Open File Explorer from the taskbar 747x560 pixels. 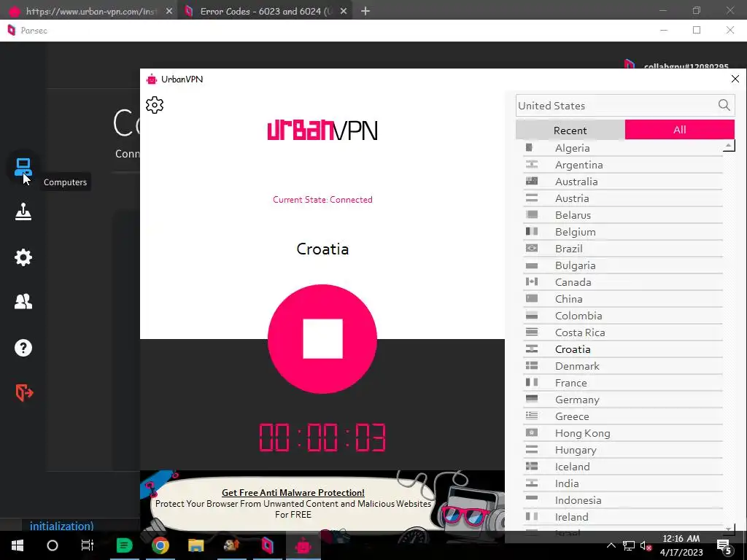[196, 545]
